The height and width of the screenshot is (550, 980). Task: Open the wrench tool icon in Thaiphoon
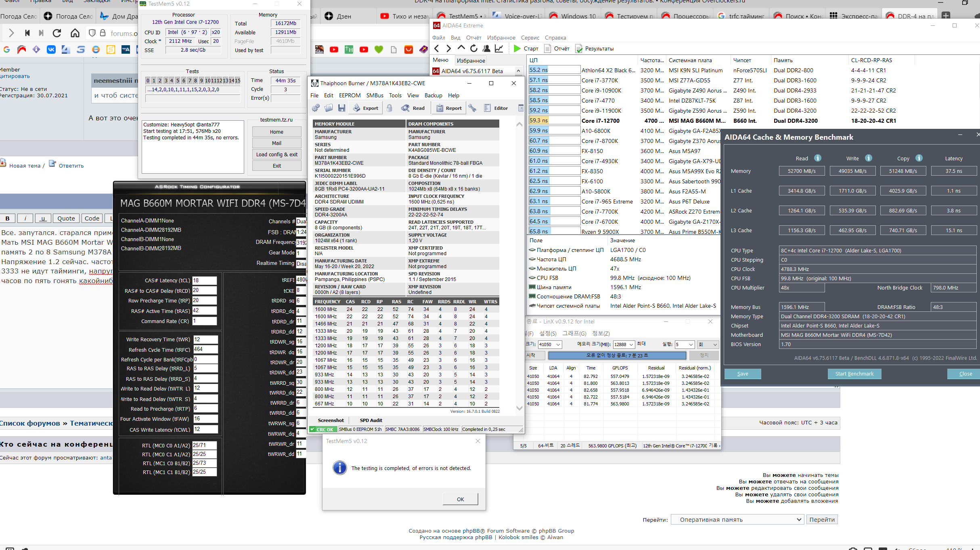(x=472, y=108)
